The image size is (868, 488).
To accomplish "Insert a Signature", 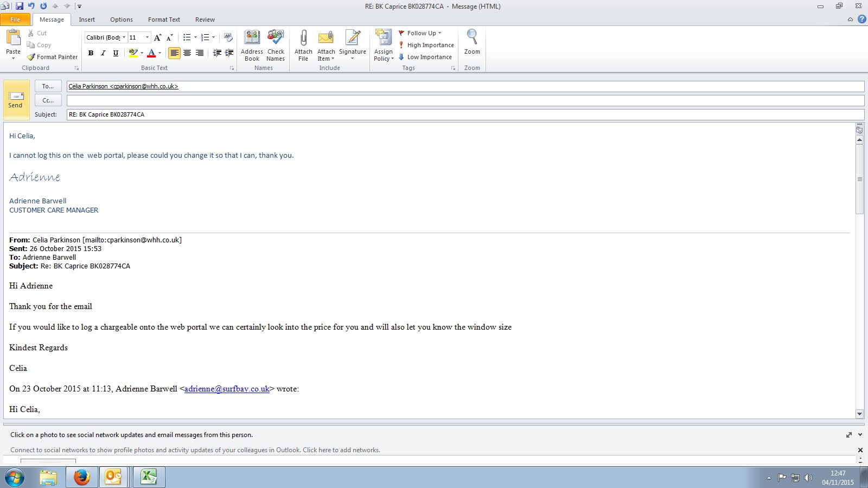I will [353, 46].
